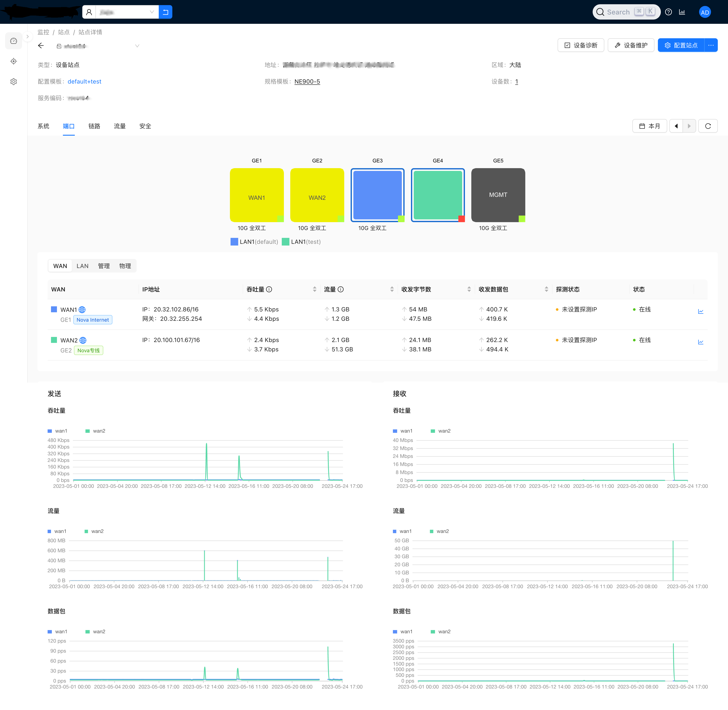Click the globe icon next to WAN2

(x=83, y=340)
